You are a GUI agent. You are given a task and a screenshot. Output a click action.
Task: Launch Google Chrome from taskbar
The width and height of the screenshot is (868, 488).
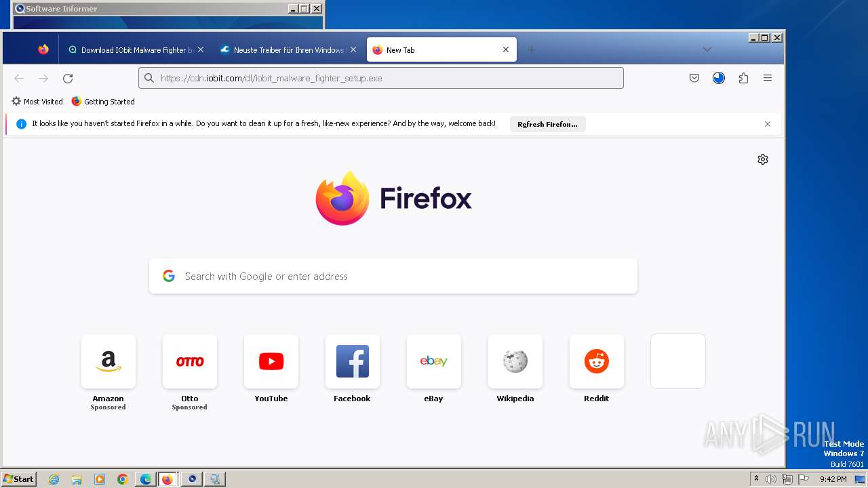click(123, 479)
